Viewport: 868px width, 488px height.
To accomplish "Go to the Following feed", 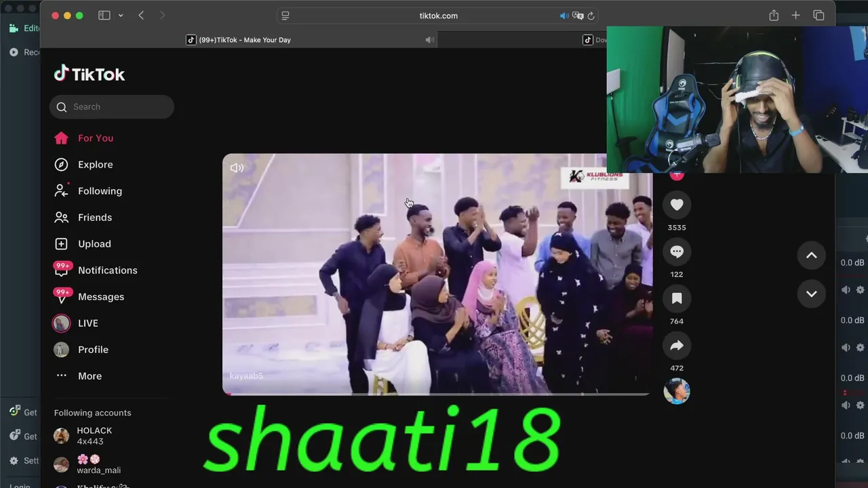I will tap(100, 191).
